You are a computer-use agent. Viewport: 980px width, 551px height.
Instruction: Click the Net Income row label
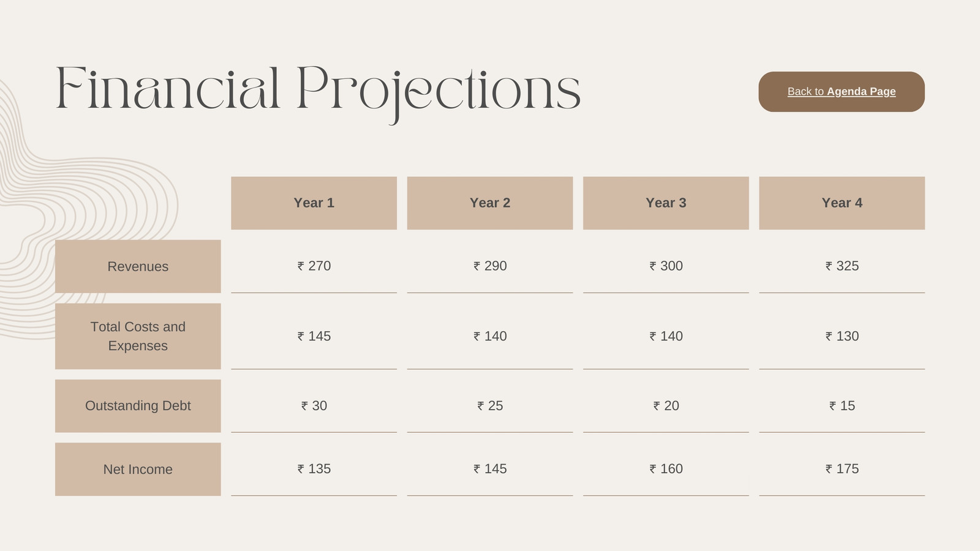[x=138, y=470]
